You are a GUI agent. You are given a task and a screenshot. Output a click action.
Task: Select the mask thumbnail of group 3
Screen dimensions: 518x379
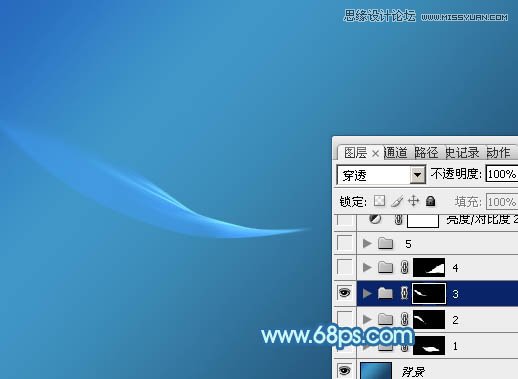coord(429,293)
